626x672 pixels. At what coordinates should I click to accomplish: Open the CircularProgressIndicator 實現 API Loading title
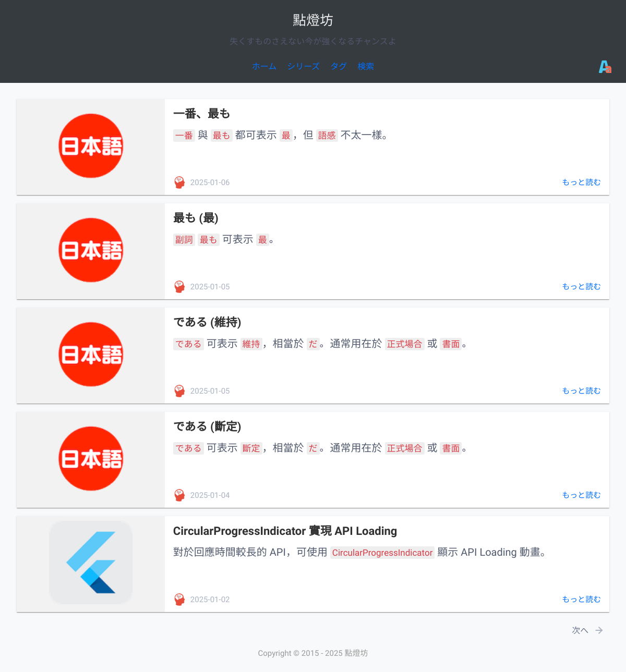coord(285,531)
